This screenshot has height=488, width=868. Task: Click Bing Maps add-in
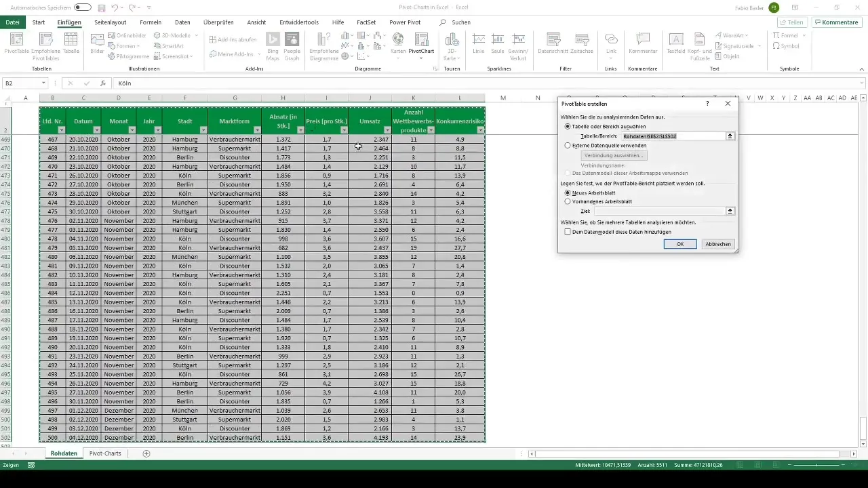tap(273, 47)
